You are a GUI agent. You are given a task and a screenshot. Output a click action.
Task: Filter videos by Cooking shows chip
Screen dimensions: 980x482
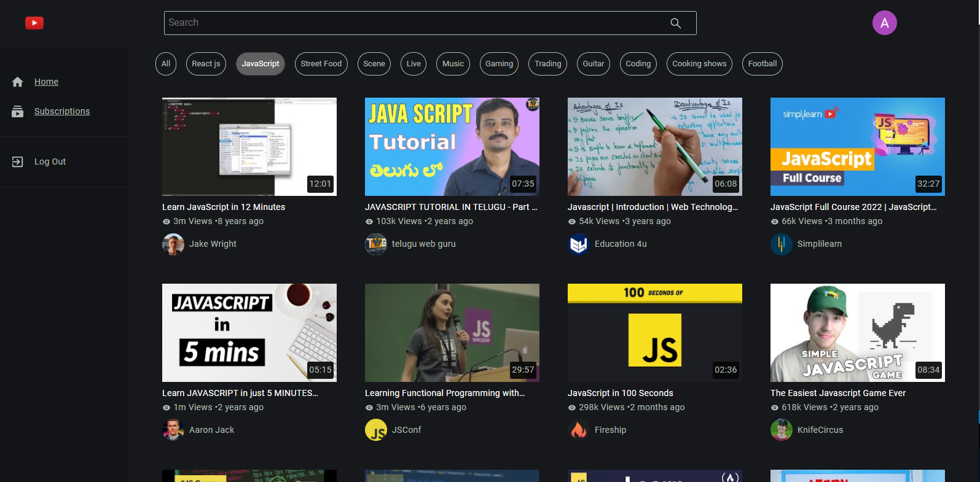[699, 64]
